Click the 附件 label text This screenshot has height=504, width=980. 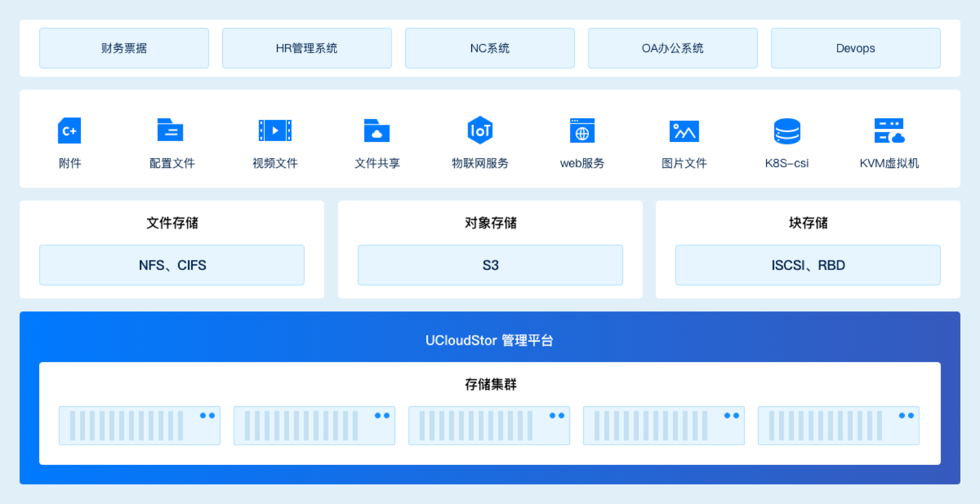coord(70,163)
